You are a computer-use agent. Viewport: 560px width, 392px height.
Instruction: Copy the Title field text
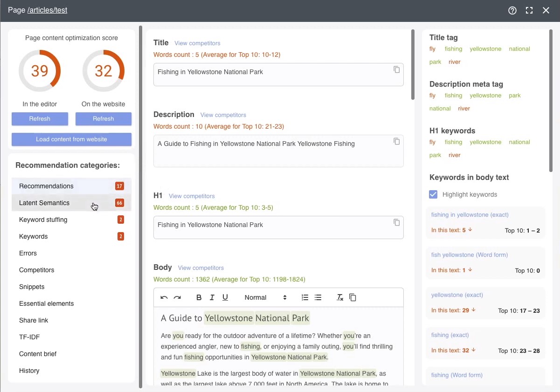(x=397, y=69)
